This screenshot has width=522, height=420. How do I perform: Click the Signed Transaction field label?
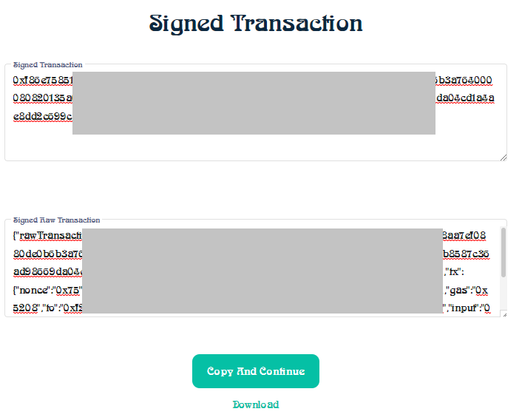coord(47,65)
